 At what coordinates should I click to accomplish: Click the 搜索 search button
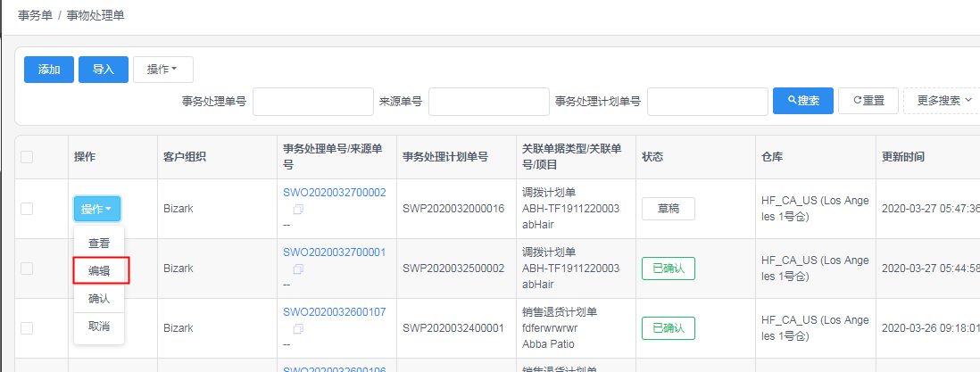[x=803, y=101]
